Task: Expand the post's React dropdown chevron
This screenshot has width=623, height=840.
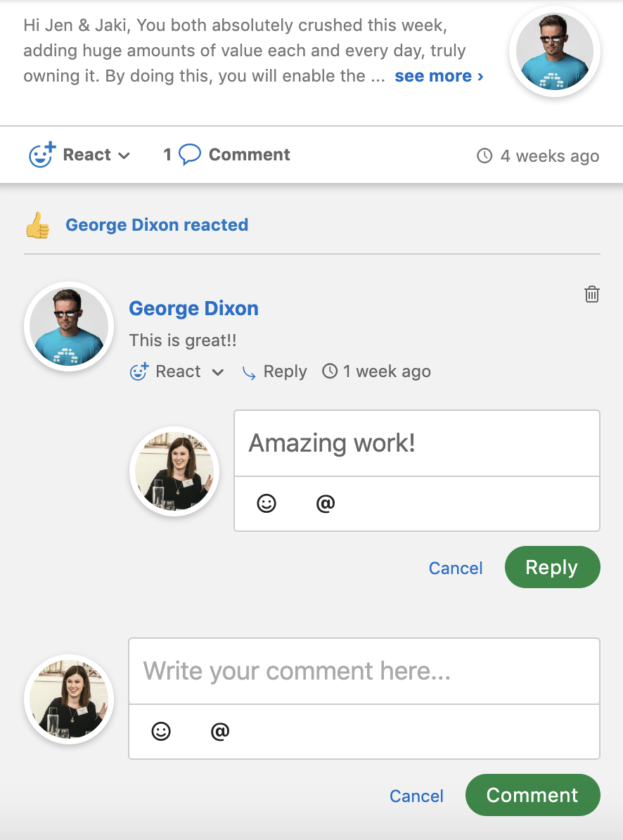Action: 124,156
